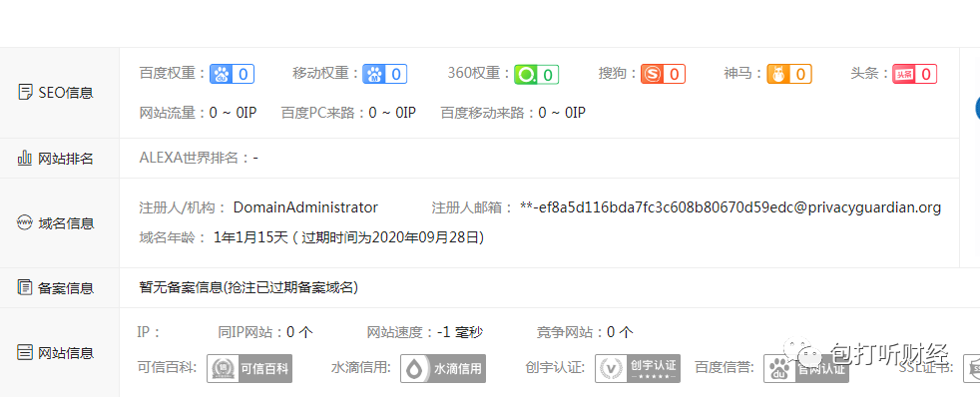Screen dimensions: 980x397
Task: Click the 网站流量：0 ~ 0IP text
Action: [199, 113]
